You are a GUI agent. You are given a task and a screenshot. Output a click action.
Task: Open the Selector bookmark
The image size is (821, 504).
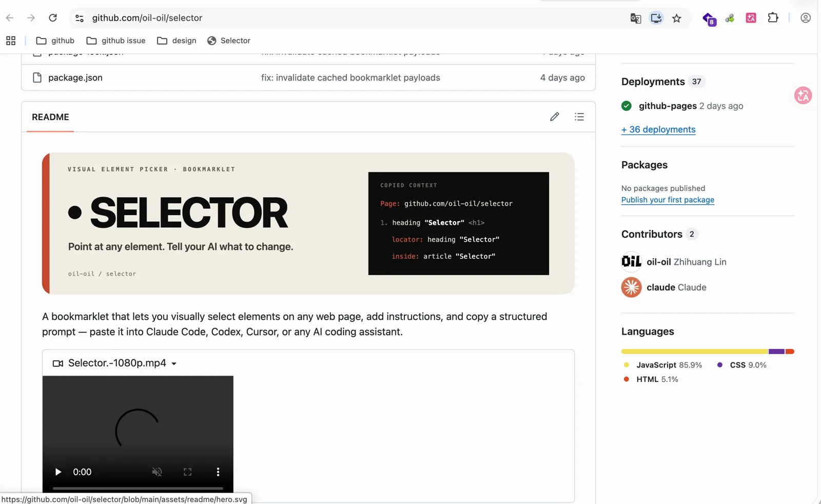point(229,41)
